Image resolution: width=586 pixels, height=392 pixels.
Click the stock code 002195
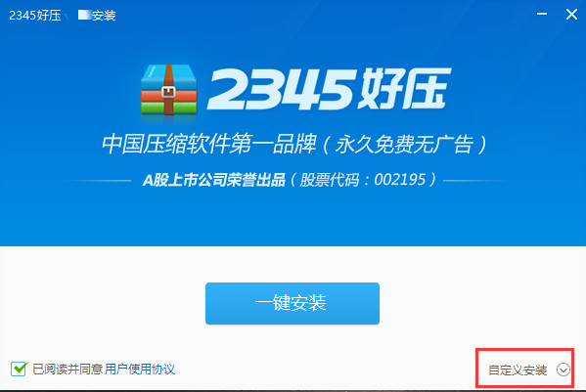pyautogui.click(x=400, y=180)
